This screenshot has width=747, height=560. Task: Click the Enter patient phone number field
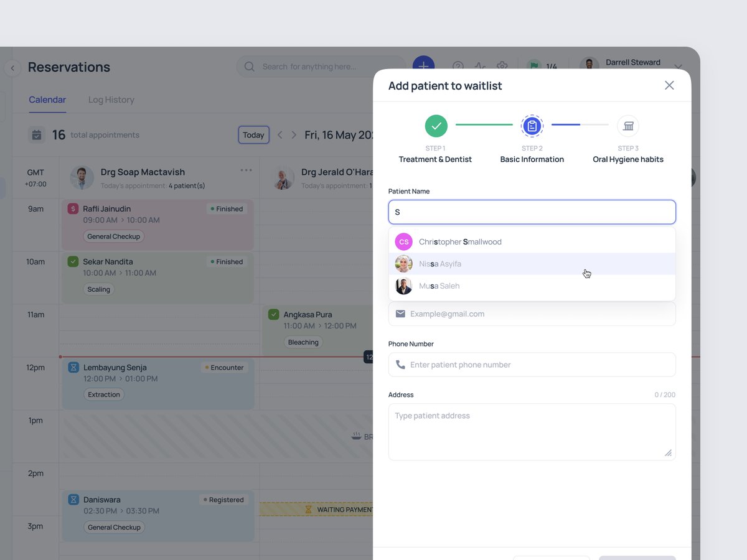pos(532,365)
